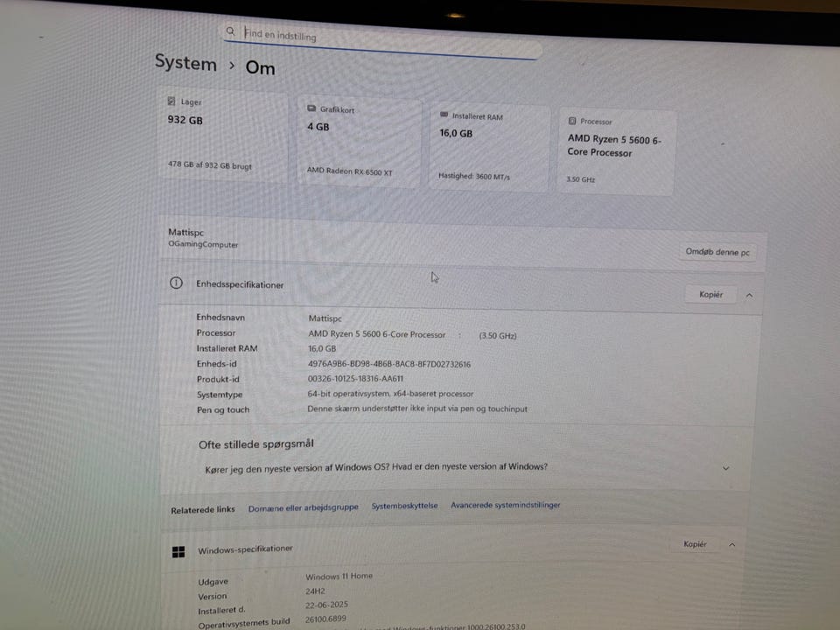Open the Installeret RAM 16,0 GB card
The height and width of the screenshot is (630, 840).
(x=490, y=147)
